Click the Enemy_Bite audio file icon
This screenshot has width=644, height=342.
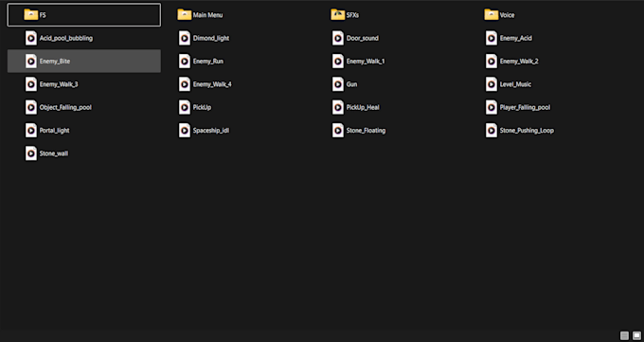tap(31, 62)
